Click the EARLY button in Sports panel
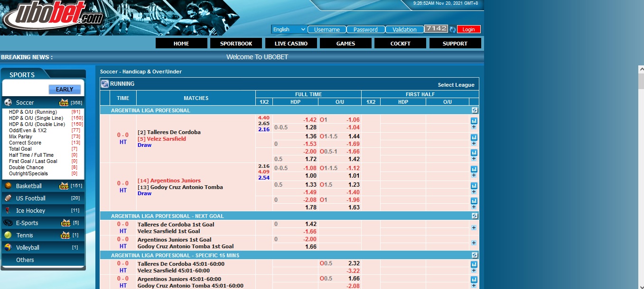Viewport: 644px width, 289px height. [x=65, y=90]
